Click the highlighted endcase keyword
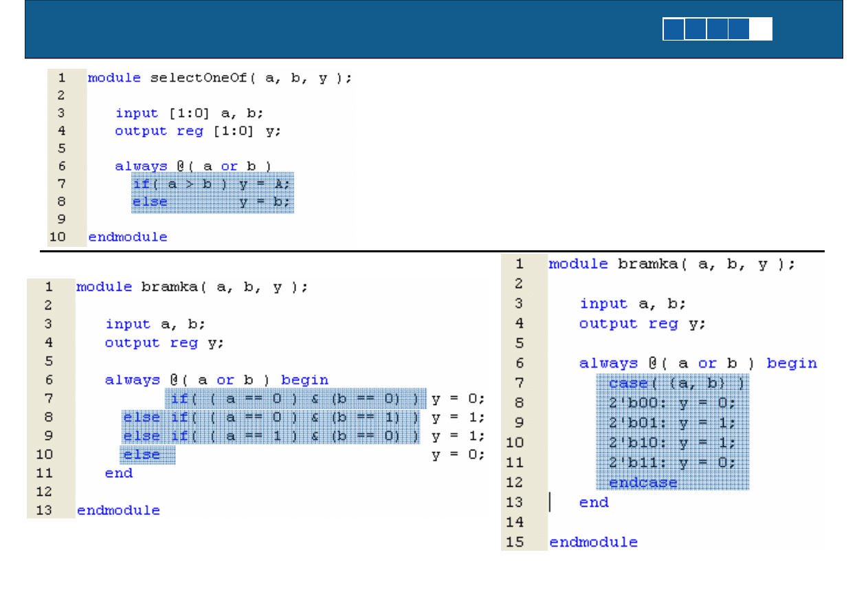This screenshot has height=614, width=868. point(643,483)
